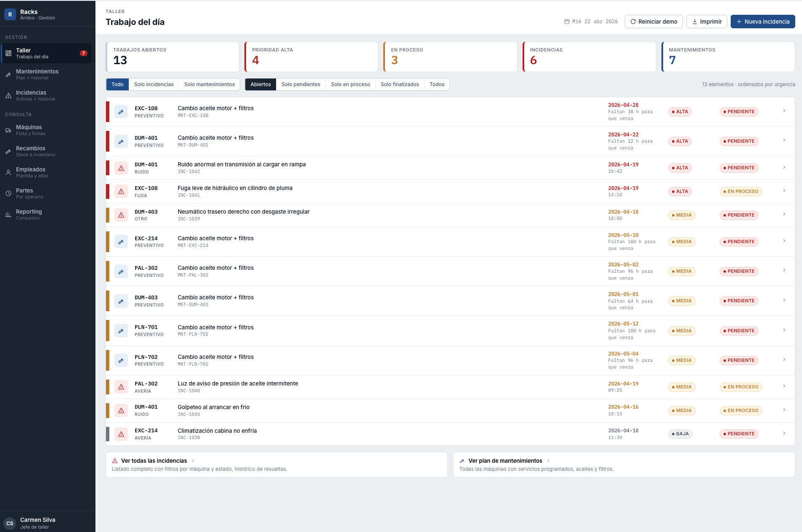Click Reiniciar demo button
The image size is (802, 532).
pyautogui.click(x=653, y=22)
